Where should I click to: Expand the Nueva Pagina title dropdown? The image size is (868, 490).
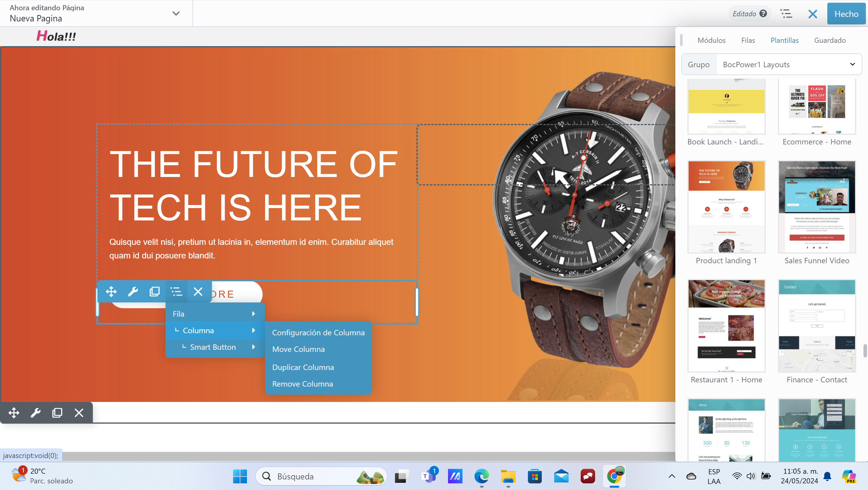[176, 14]
